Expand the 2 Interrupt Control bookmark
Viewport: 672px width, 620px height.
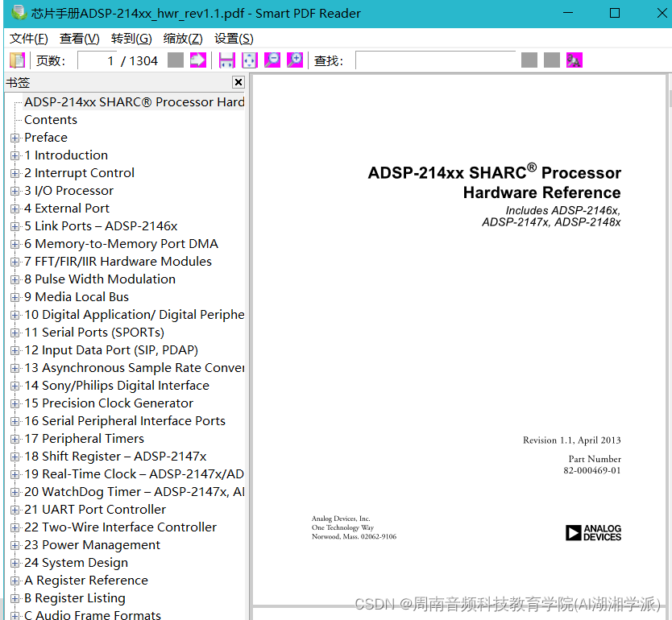[x=15, y=173]
